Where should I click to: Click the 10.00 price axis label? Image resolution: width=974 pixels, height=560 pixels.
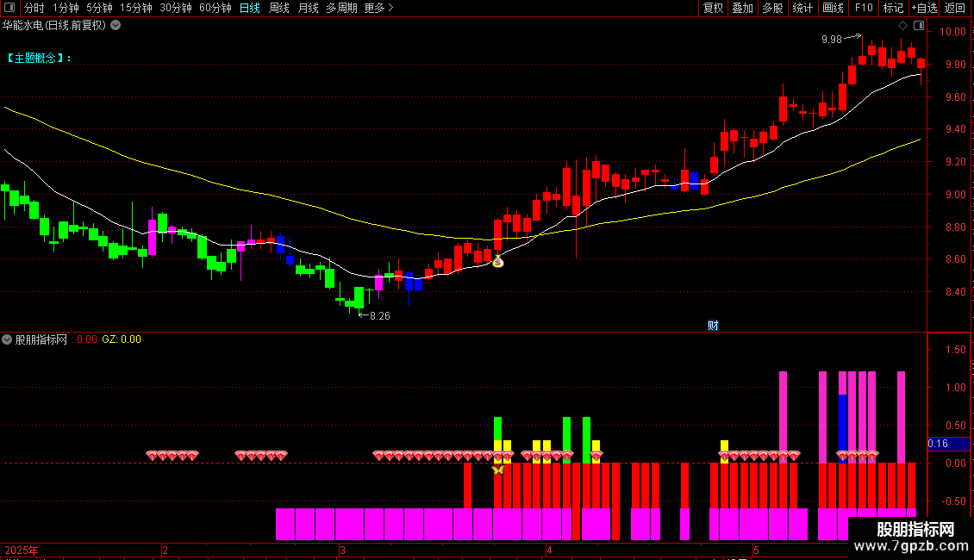click(x=952, y=32)
